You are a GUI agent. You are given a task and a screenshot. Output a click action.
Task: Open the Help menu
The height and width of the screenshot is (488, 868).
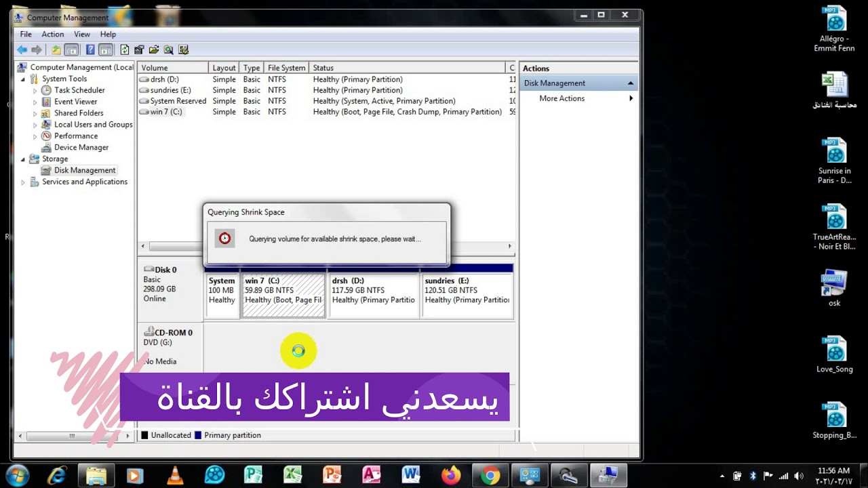(x=108, y=34)
